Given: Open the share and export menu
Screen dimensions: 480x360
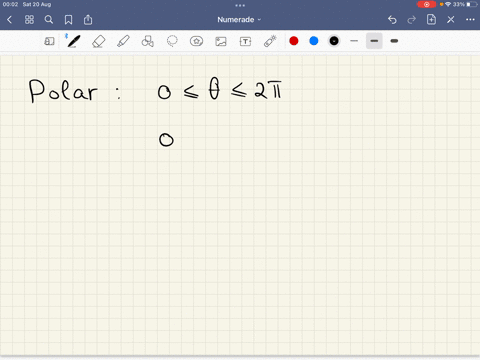Looking at the screenshot, I should pyautogui.click(x=88, y=20).
